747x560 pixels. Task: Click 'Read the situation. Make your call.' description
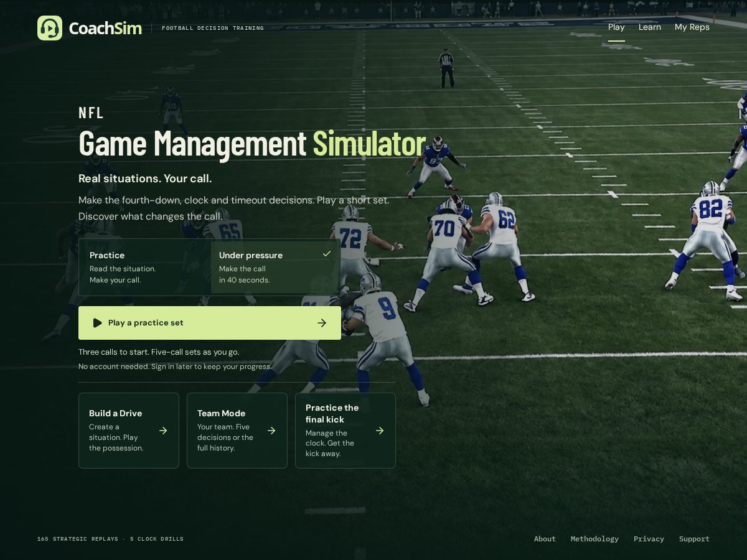pos(123,274)
